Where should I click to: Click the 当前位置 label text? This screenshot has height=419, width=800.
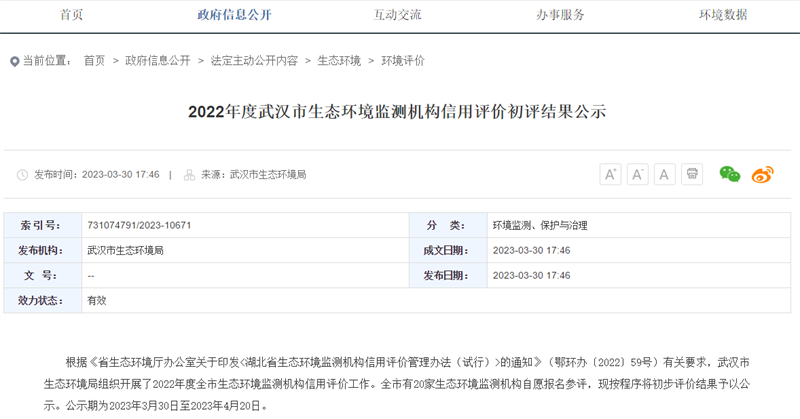click(x=47, y=61)
